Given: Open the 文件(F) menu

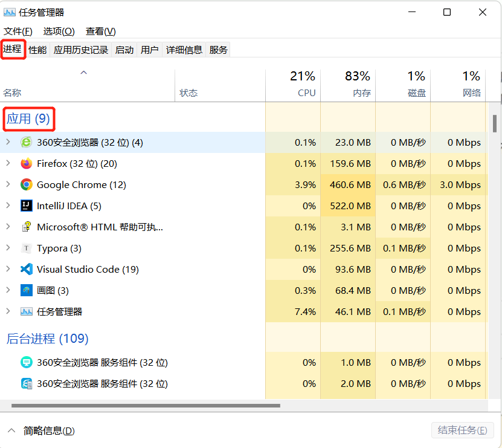Looking at the screenshot, I should point(18,31).
